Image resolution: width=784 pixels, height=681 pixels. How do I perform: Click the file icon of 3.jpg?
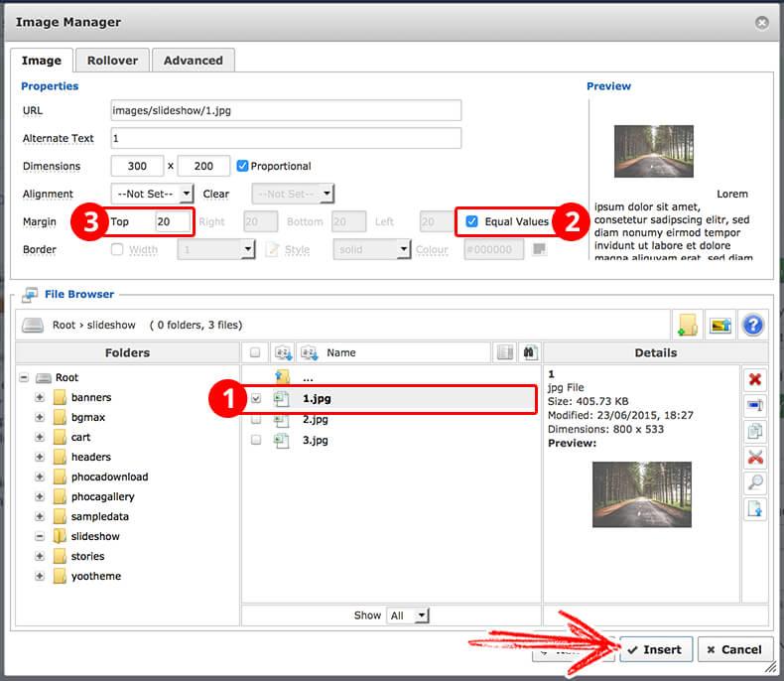click(282, 441)
